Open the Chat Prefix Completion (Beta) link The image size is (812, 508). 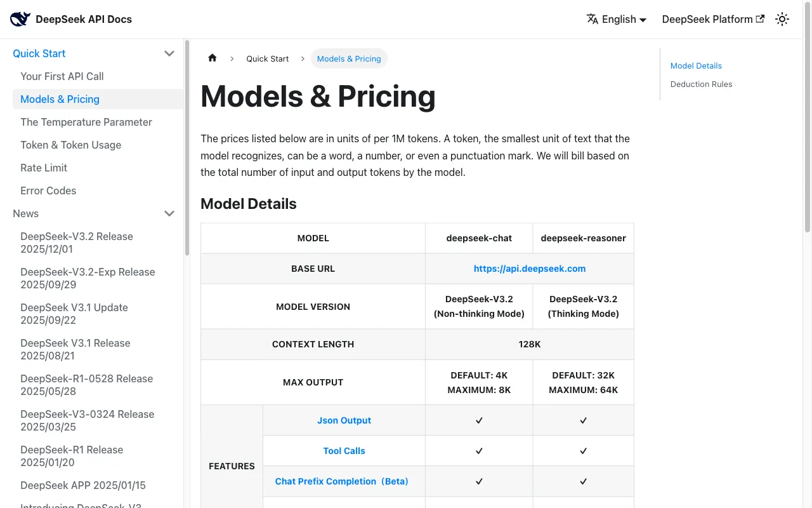pos(341,481)
